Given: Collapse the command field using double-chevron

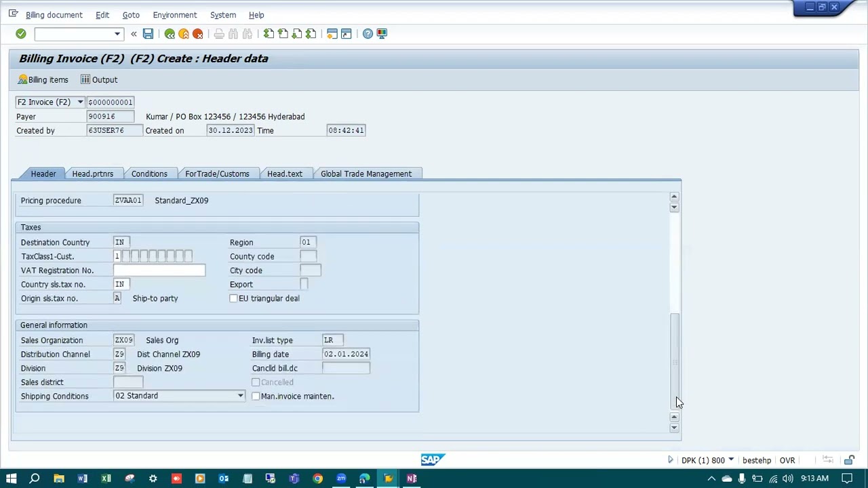Looking at the screenshot, I should click(134, 34).
